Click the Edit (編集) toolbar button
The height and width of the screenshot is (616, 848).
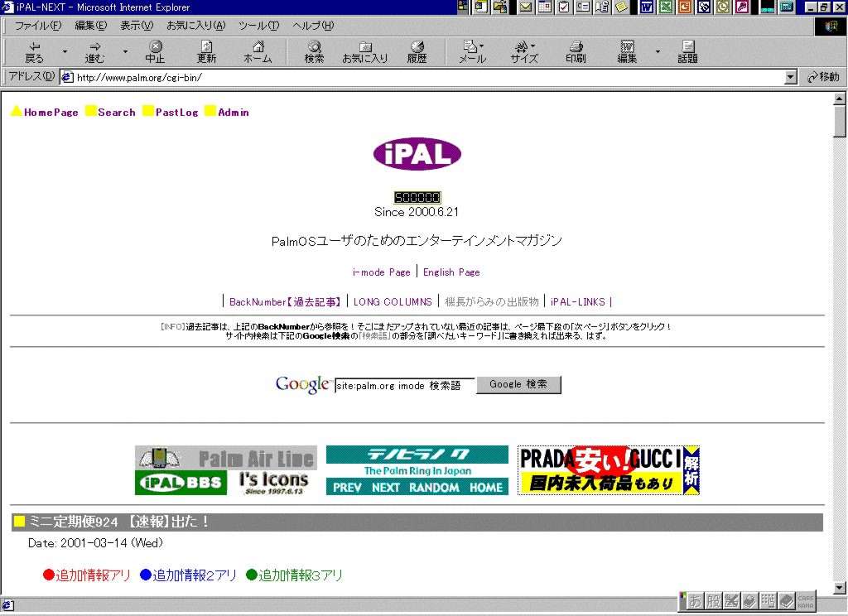627,52
